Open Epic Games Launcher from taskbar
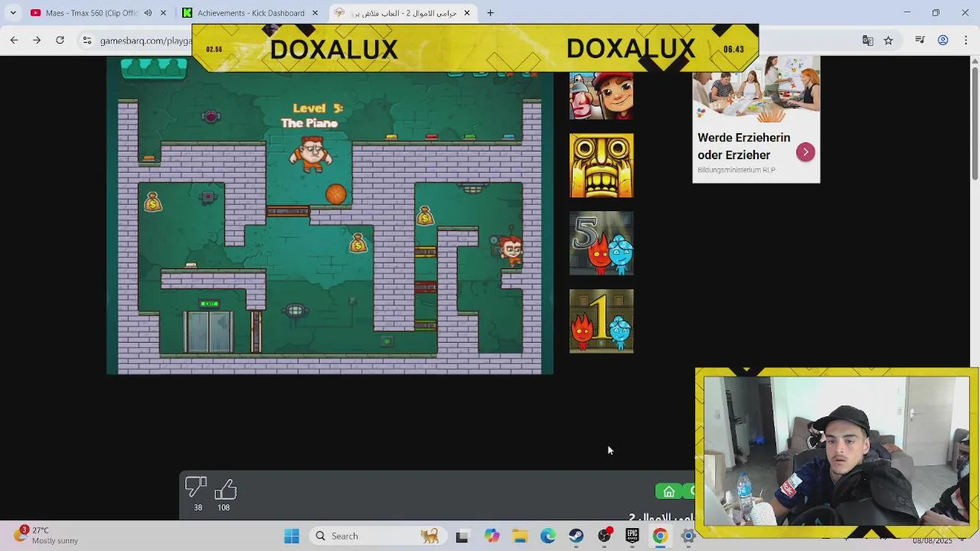The height and width of the screenshot is (551, 980). (x=632, y=536)
